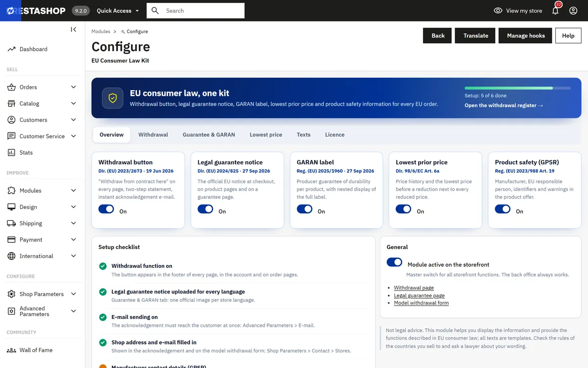Open the Model withdrawal form link
588x368 pixels.
(421, 303)
